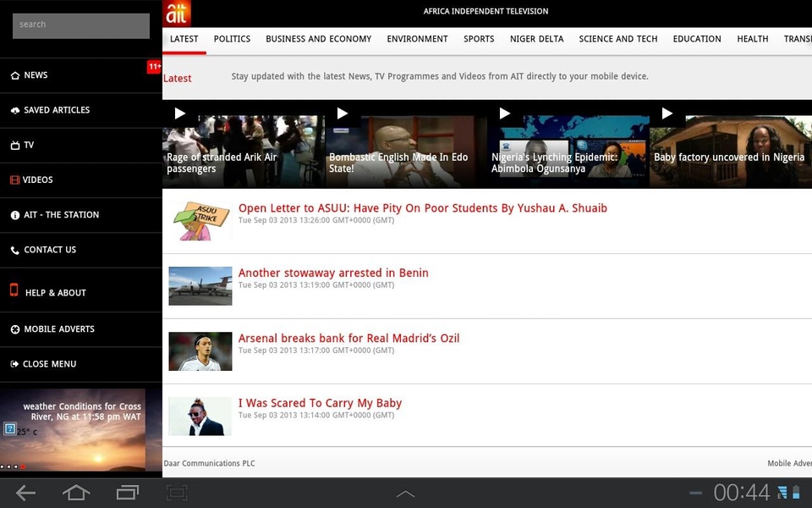Image resolution: width=812 pixels, height=508 pixels.
Task: Click the AIT logo icon
Action: tap(177, 13)
